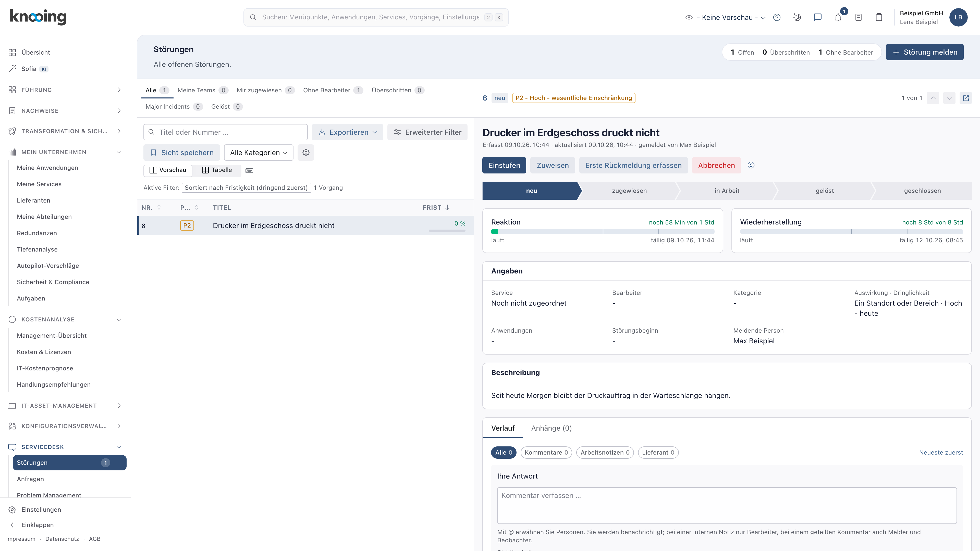Open the document list icon in header

coord(858,18)
